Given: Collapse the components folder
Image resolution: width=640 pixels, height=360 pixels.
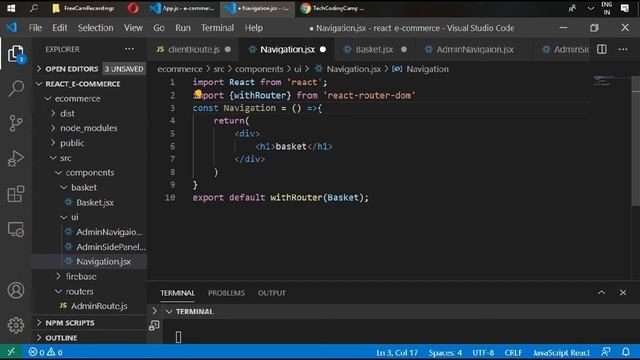Looking at the screenshot, I should tap(90, 172).
